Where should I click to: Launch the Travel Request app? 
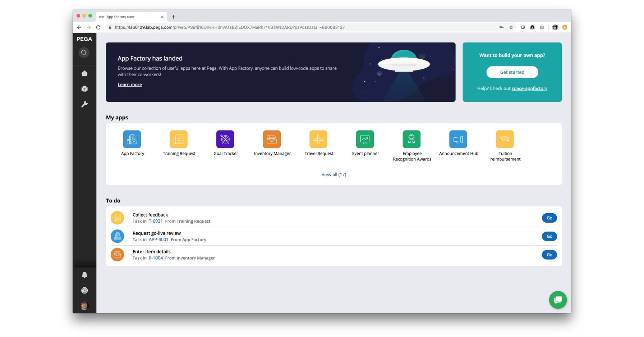318,139
